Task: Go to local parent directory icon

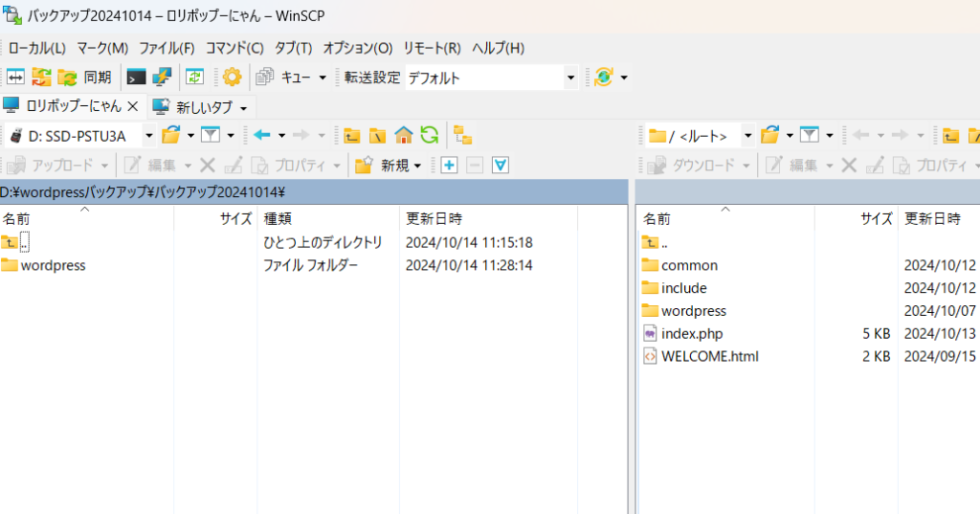Action: click(352, 135)
